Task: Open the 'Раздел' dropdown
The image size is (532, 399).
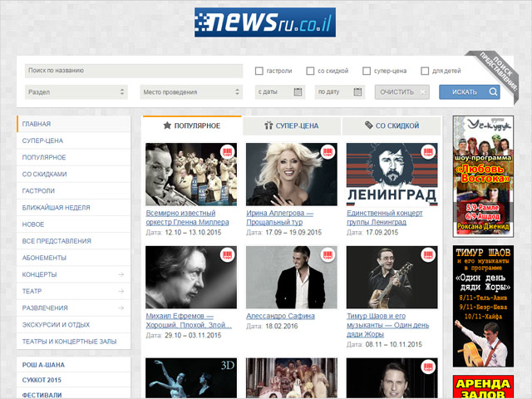Action: 76,92
